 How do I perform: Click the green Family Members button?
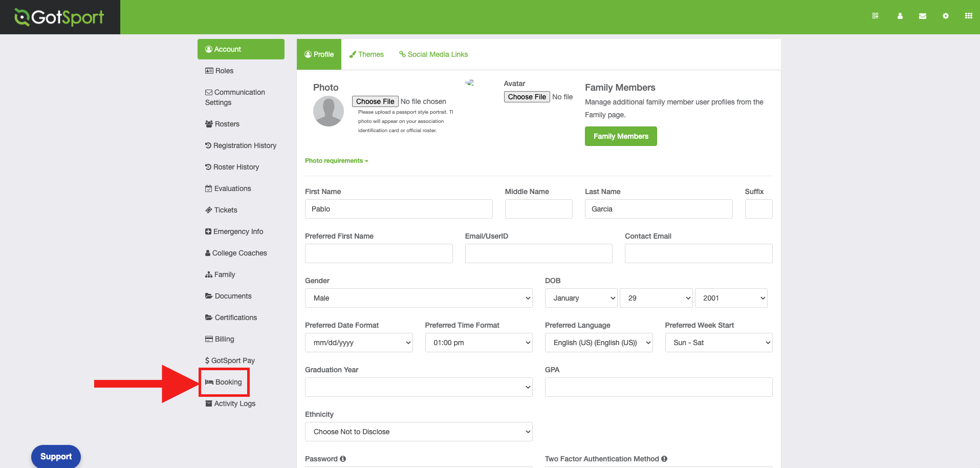pos(620,136)
